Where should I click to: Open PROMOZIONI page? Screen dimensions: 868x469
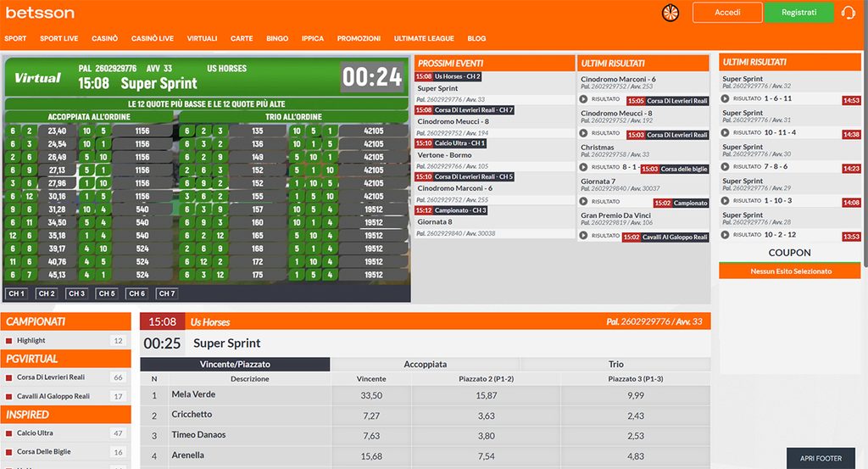tap(359, 38)
